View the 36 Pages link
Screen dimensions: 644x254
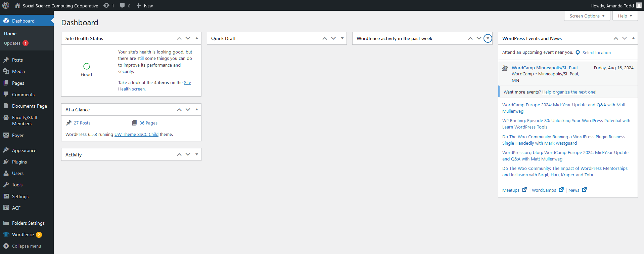148,123
